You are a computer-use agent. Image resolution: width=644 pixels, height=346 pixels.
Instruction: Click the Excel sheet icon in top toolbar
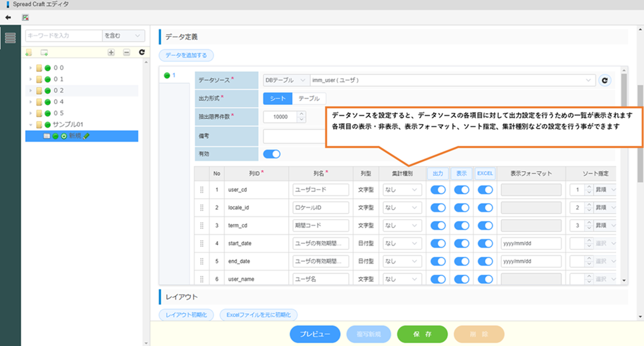pos(25,17)
